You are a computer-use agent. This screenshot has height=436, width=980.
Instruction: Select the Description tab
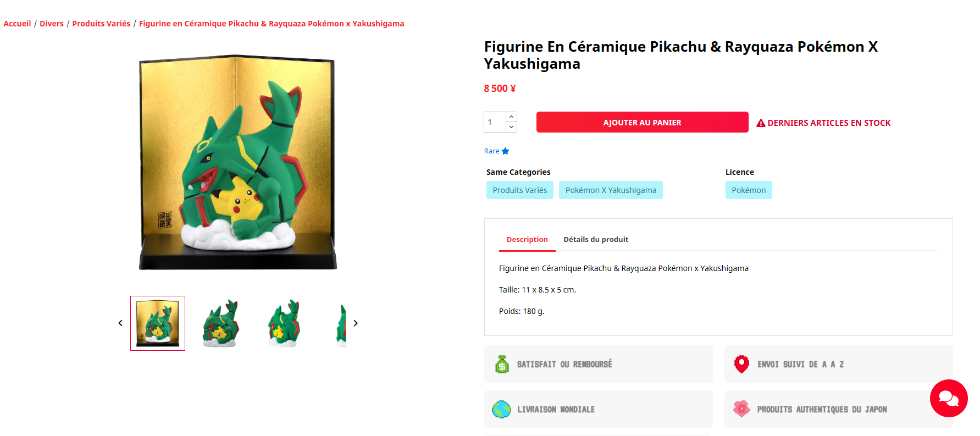[x=527, y=240]
